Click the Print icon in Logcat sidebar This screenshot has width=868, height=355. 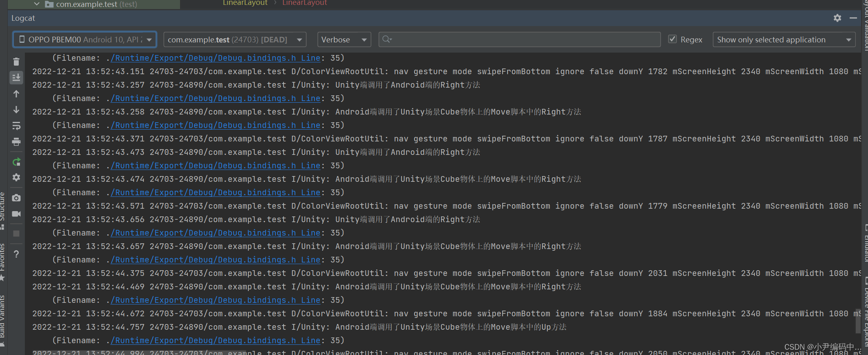tap(16, 142)
